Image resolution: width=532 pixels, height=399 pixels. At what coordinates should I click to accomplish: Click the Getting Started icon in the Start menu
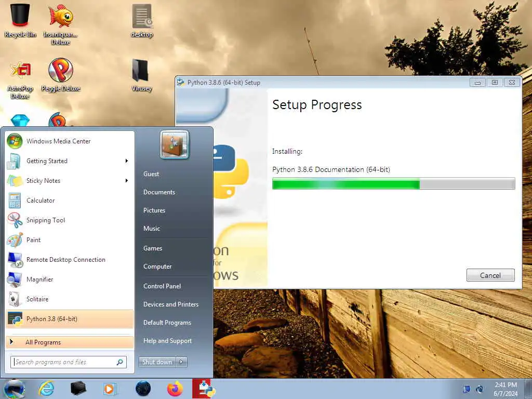coord(15,161)
